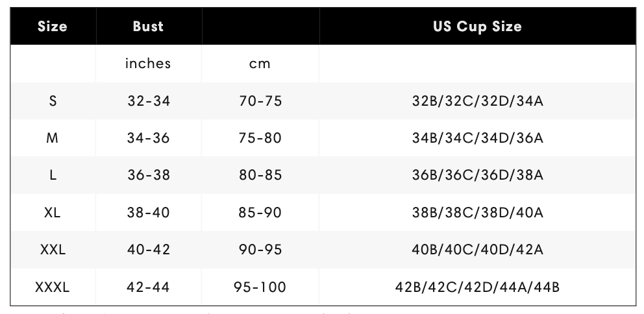Click the 42B/42C/42D/44A/44B cup sizes cell
644x314 pixels.
[x=478, y=287]
